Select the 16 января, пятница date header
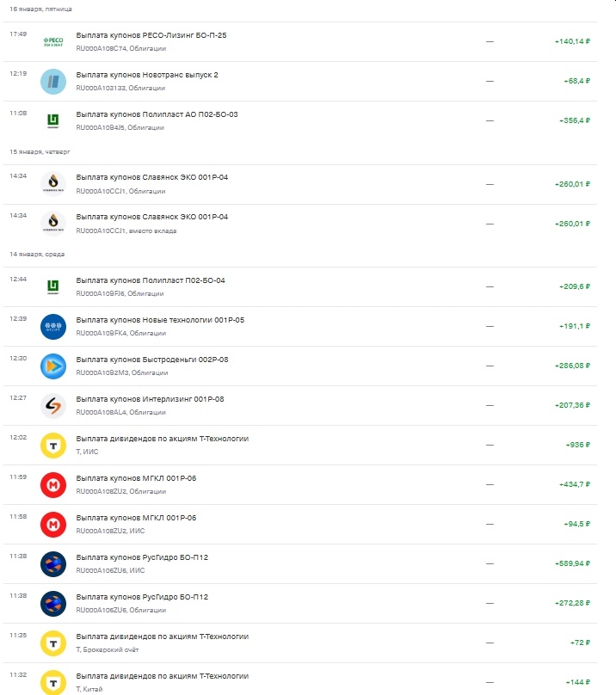Viewport: 616px width, 695px height. click(x=40, y=9)
